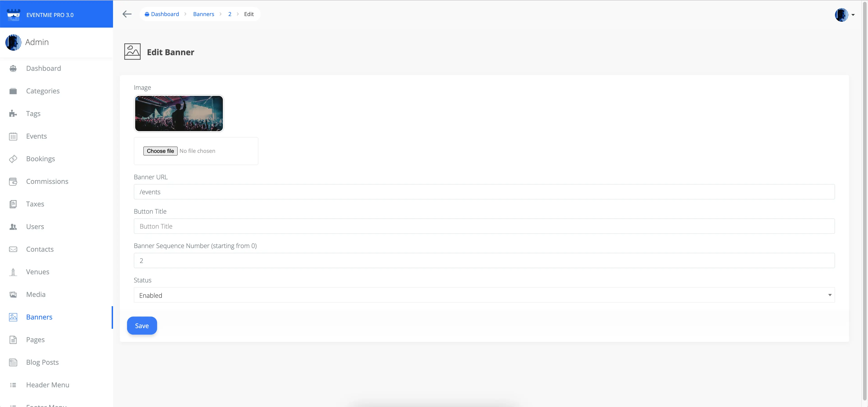Click the Choose file button

click(160, 151)
